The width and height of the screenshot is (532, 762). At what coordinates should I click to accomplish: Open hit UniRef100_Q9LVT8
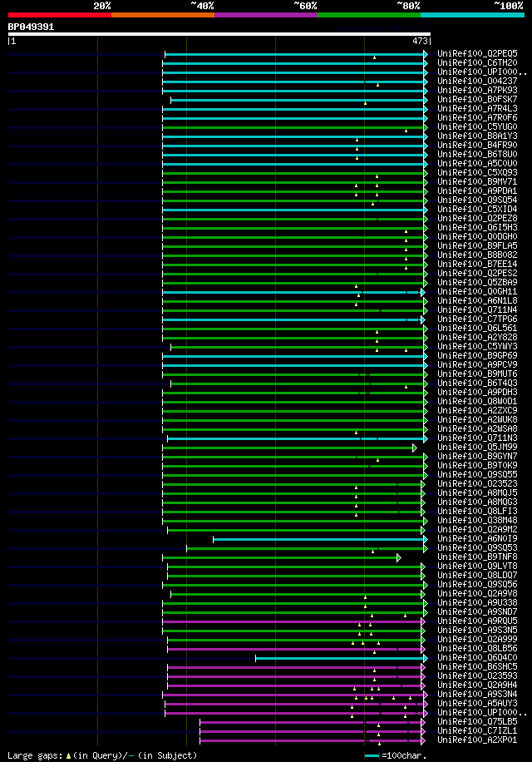tap(477, 567)
